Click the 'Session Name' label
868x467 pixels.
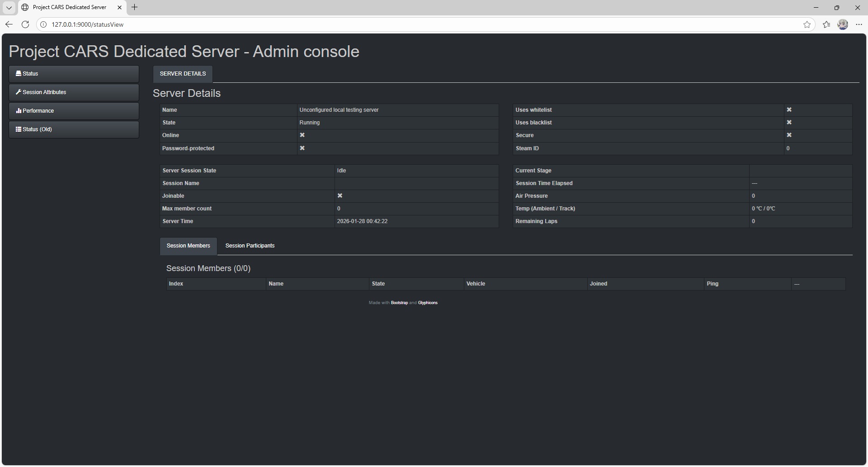pyautogui.click(x=181, y=183)
